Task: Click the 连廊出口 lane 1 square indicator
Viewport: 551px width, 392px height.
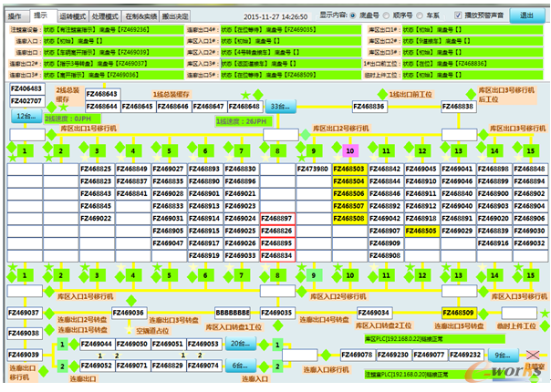Action: (x=62, y=345)
